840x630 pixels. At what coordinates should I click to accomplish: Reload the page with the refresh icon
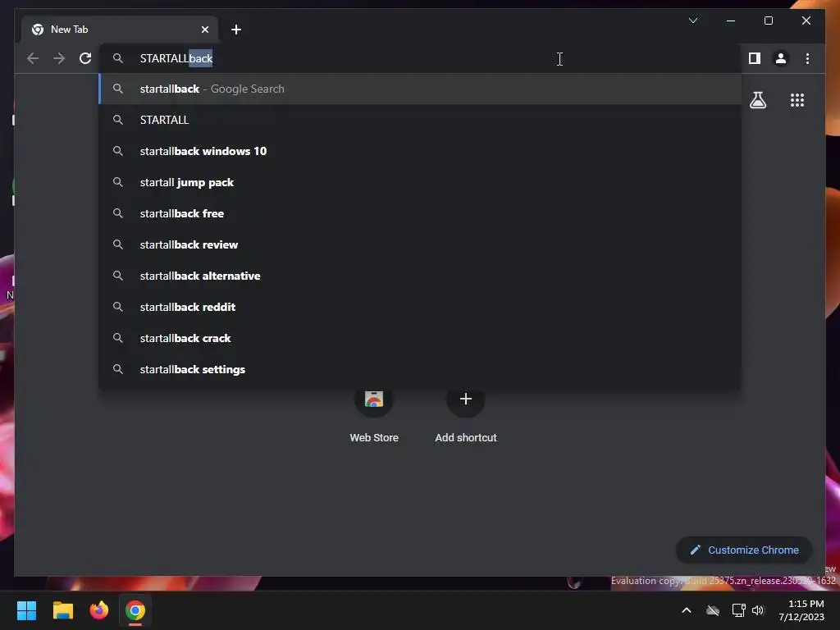click(85, 58)
